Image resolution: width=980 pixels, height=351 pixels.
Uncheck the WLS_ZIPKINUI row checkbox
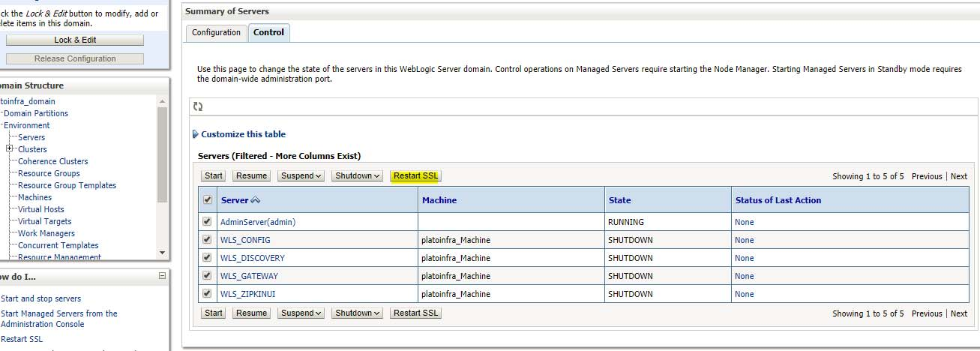click(x=208, y=294)
